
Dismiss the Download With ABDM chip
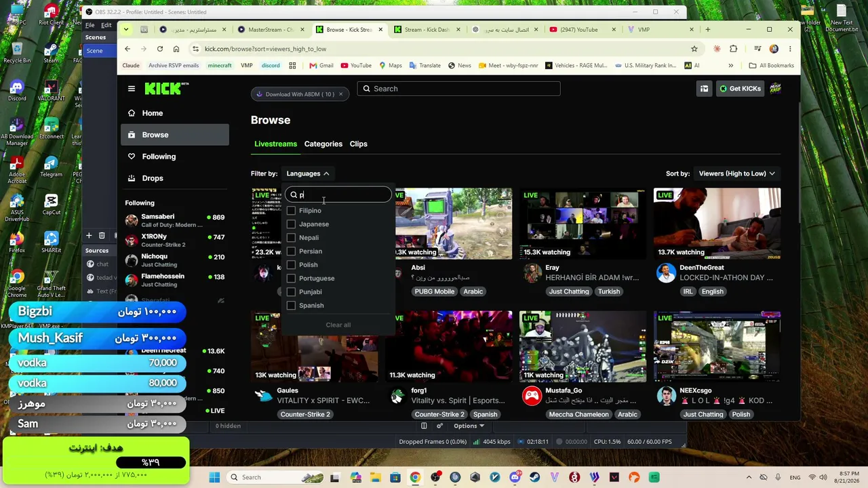[x=340, y=94]
